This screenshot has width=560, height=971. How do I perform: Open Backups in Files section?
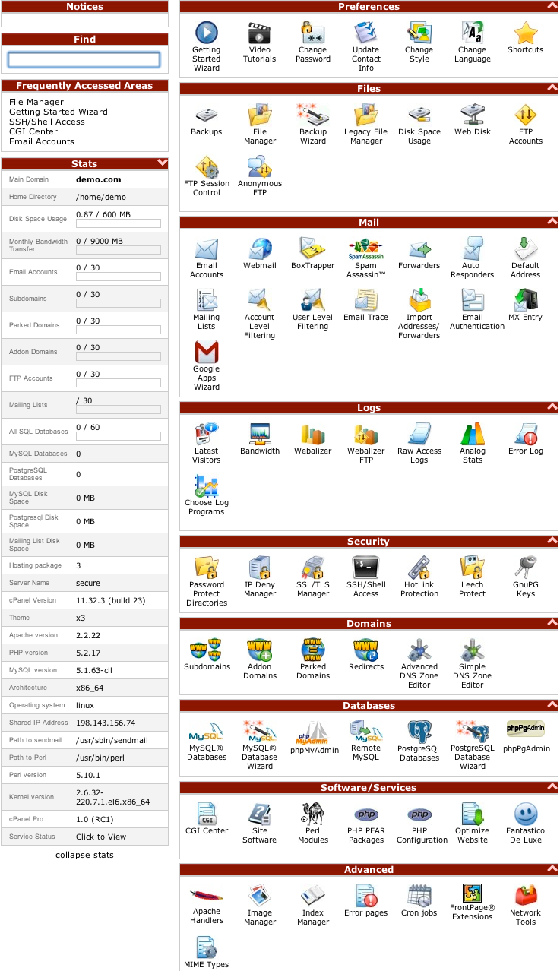[x=206, y=115]
